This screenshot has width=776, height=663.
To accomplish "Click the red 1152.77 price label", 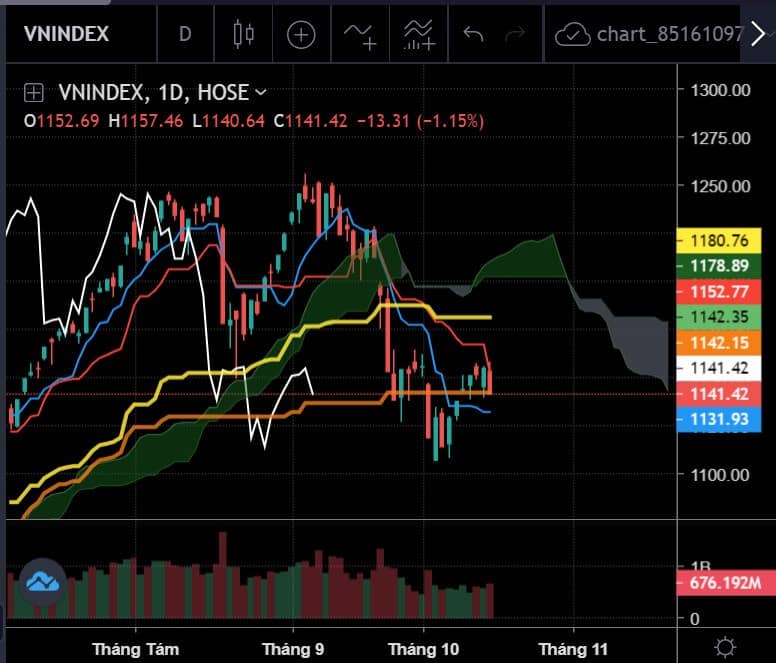I will tap(719, 292).
